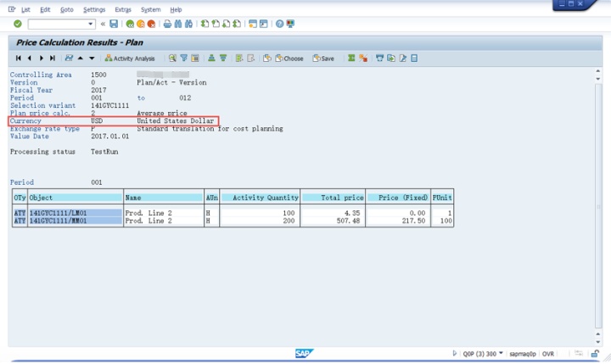Click the green Enter checkmark icon
Image resolution: width=611 pixels, height=364 pixels.
[x=18, y=24]
